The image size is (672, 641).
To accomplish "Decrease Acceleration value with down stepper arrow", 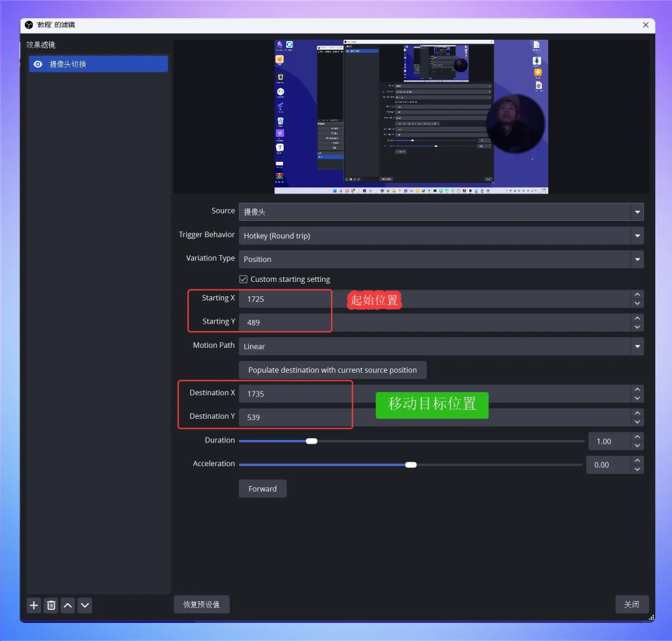I will click(x=637, y=469).
